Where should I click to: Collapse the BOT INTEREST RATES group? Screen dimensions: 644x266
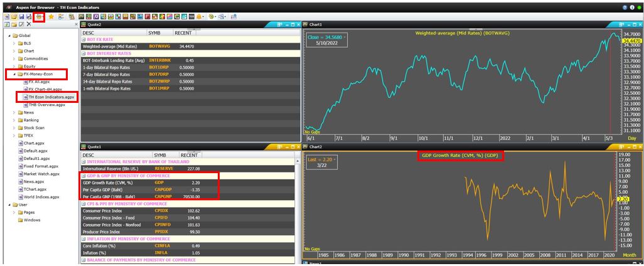pos(85,53)
